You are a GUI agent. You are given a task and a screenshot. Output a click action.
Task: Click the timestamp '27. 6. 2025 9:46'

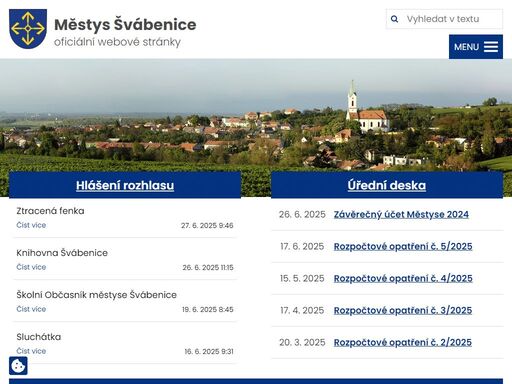[x=207, y=225]
